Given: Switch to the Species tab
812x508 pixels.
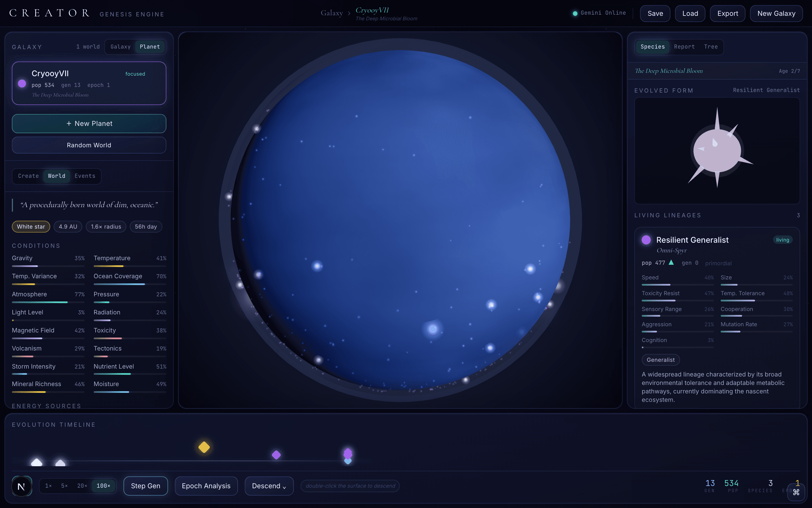Looking at the screenshot, I should click(653, 47).
